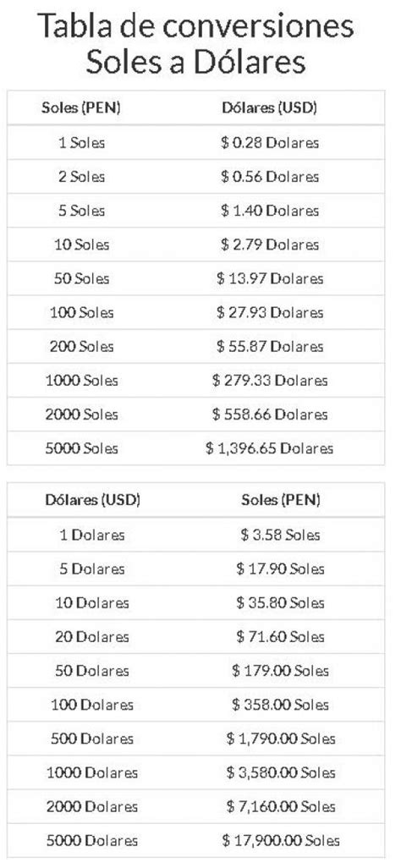Select the '$ 179.00 Soles' cell
The height and width of the screenshot is (868, 401).
tap(280, 670)
